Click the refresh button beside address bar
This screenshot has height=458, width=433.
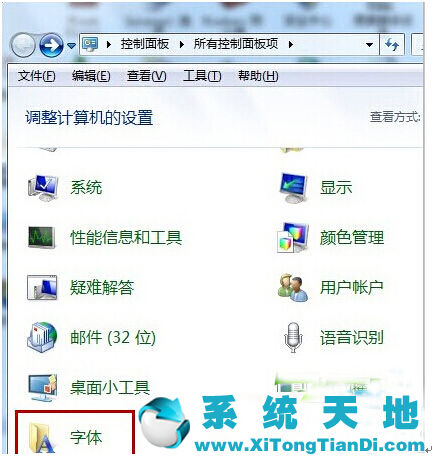tap(392, 44)
